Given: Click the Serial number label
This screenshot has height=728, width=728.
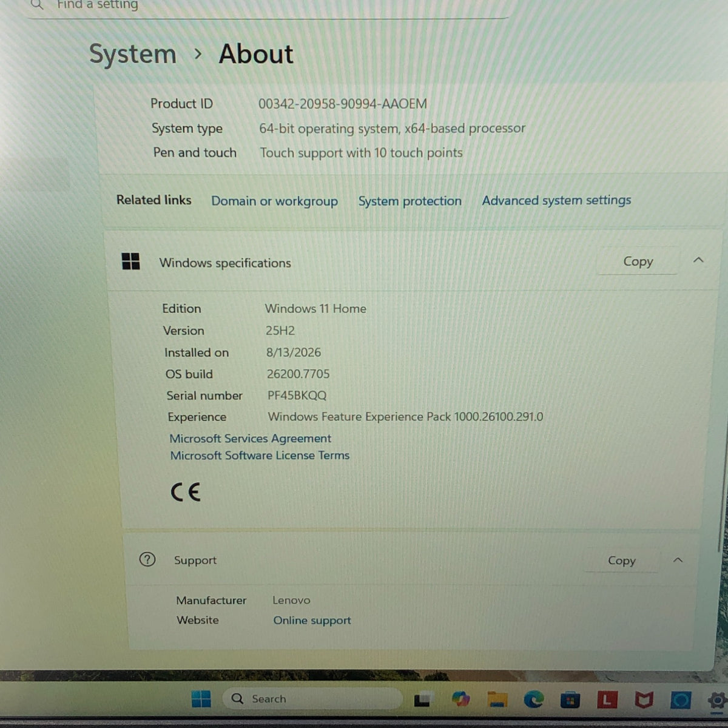Looking at the screenshot, I should (x=204, y=396).
